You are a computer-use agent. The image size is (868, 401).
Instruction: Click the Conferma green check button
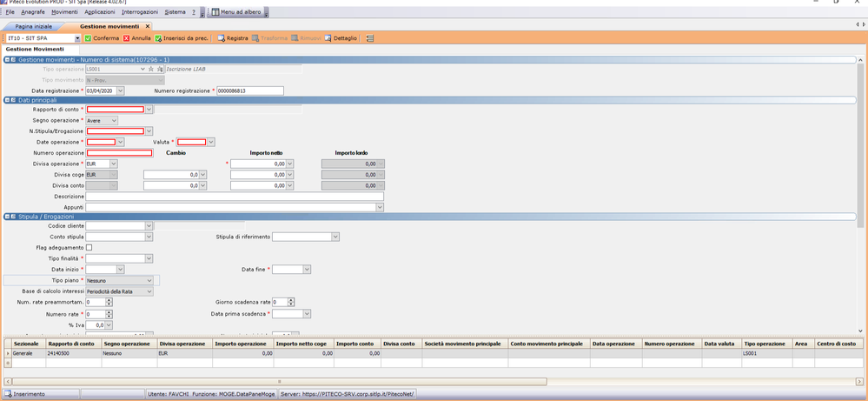click(102, 38)
